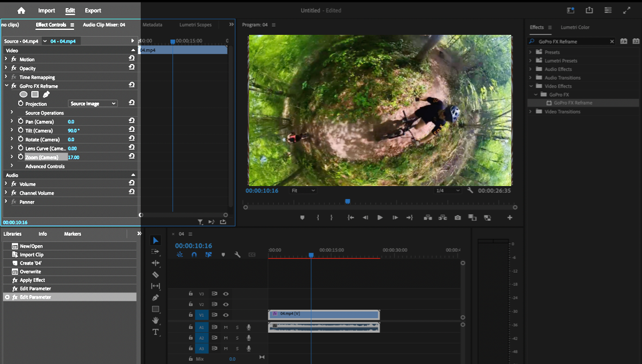Open the Fit zoom level dropdown

click(303, 190)
